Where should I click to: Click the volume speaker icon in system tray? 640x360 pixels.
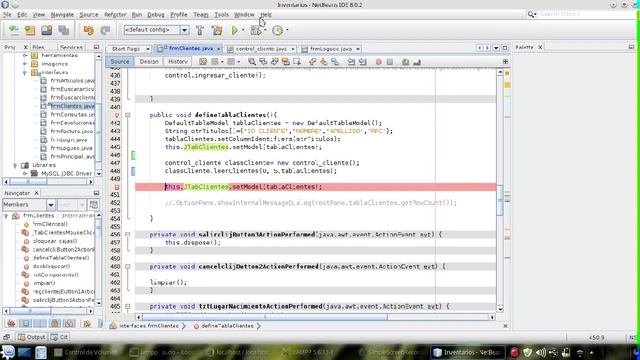click(x=541, y=352)
